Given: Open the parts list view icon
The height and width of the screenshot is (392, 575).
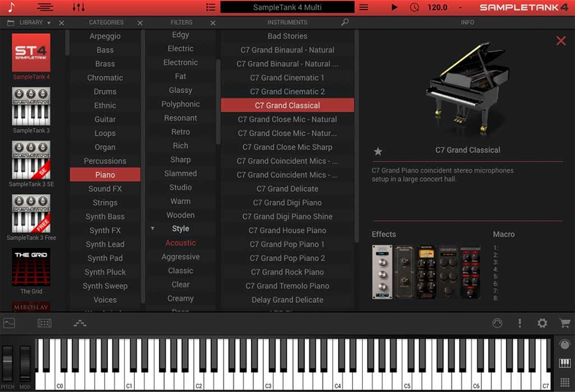Looking at the screenshot, I should [x=45, y=7].
